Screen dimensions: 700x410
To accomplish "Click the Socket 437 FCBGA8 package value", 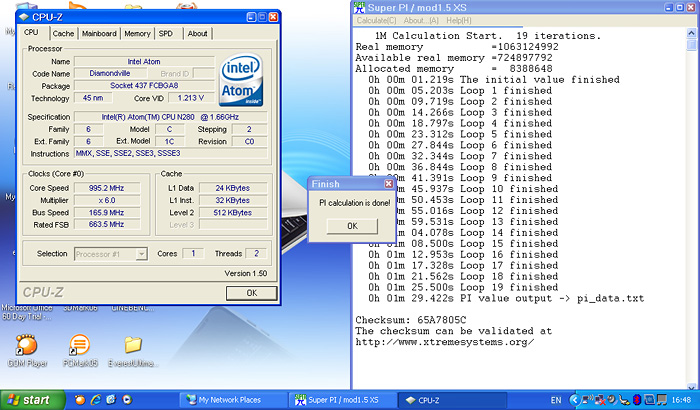I will [x=144, y=85].
